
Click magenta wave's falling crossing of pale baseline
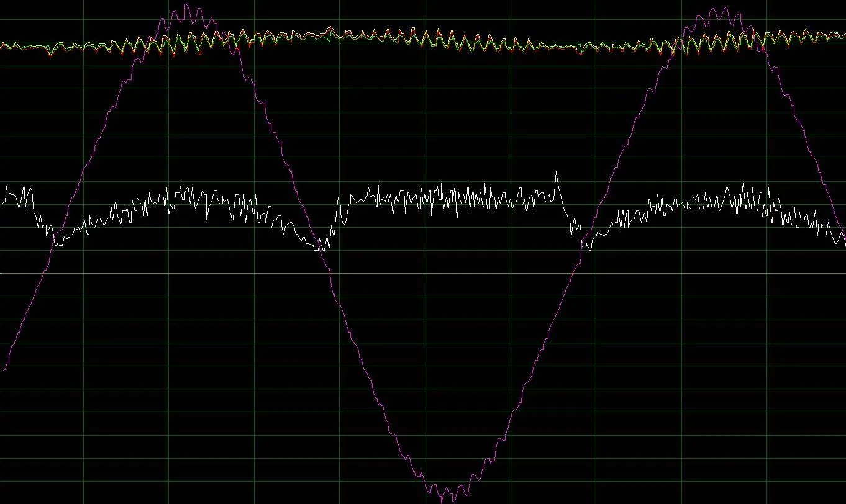point(330,273)
